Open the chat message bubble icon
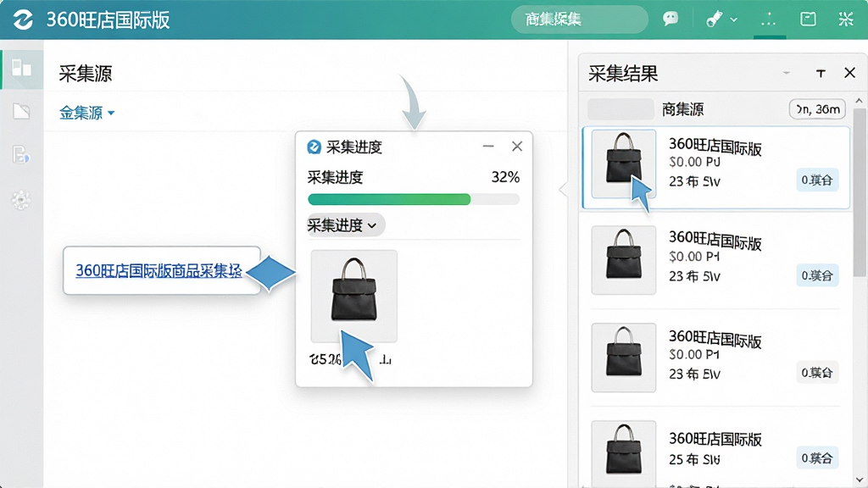Viewport: 868px width, 488px height. tap(670, 19)
